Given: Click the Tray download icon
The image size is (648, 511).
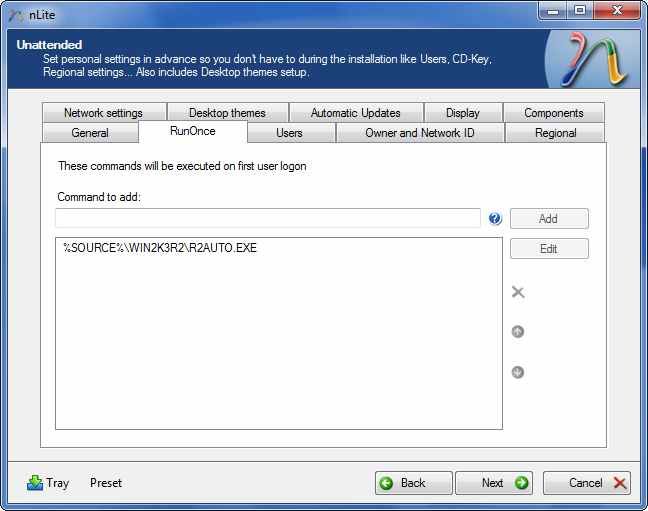Looking at the screenshot, I should [35, 482].
